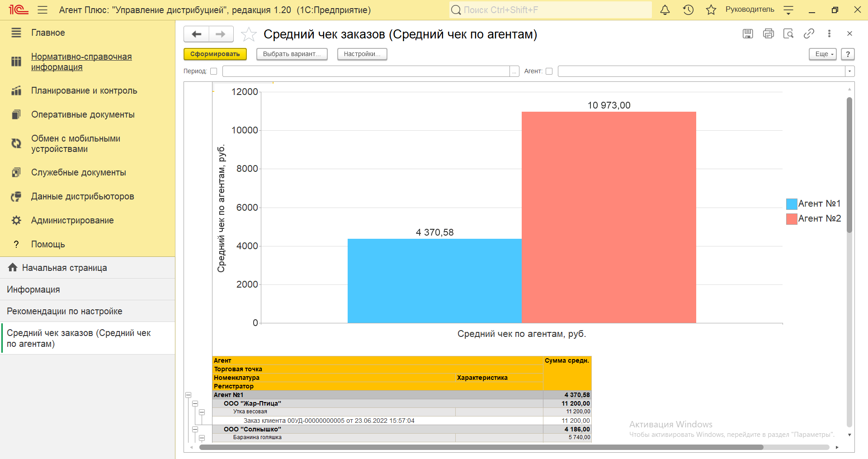This screenshot has height=459, width=868.
Task: Click the Агент input field
Action: coord(701,71)
